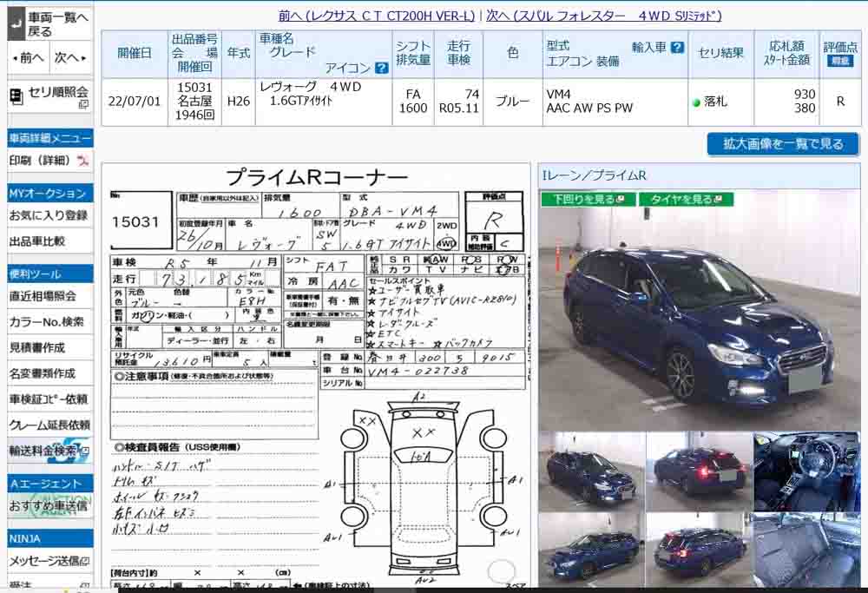Image resolution: width=868 pixels, height=593 pixels.
Task: Open カラーNo.検索 tool
Action: tap(47, 322)
